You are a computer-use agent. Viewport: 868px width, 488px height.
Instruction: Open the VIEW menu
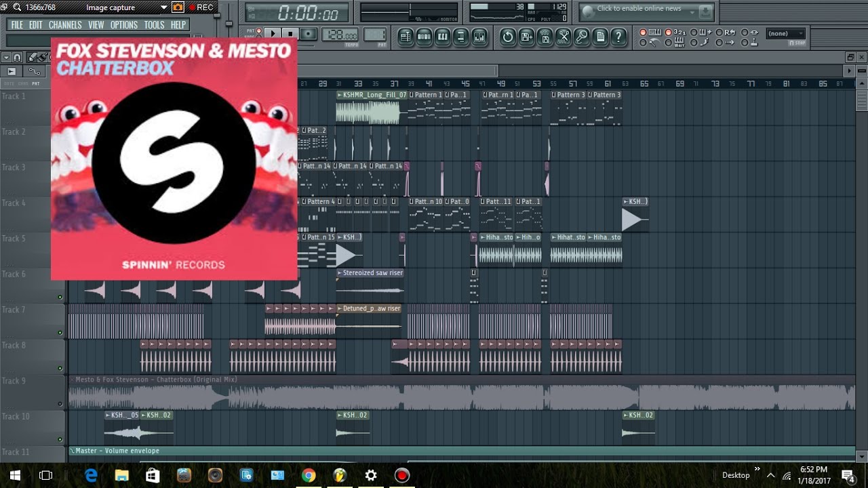click(x=96, y=25)
